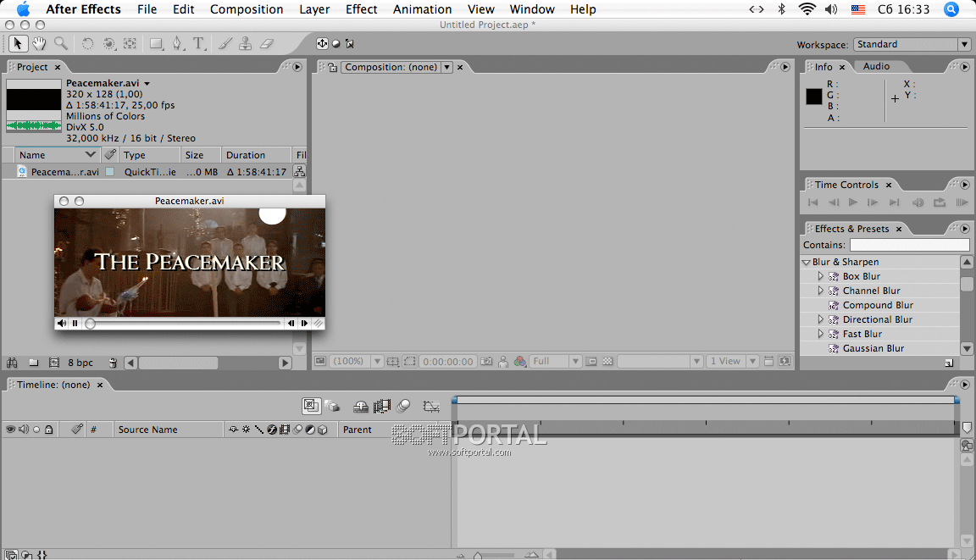Screen dimensions: 976x560
Task: Toggle Frame Blending enable in Timeline
Action: coord(381,407)
